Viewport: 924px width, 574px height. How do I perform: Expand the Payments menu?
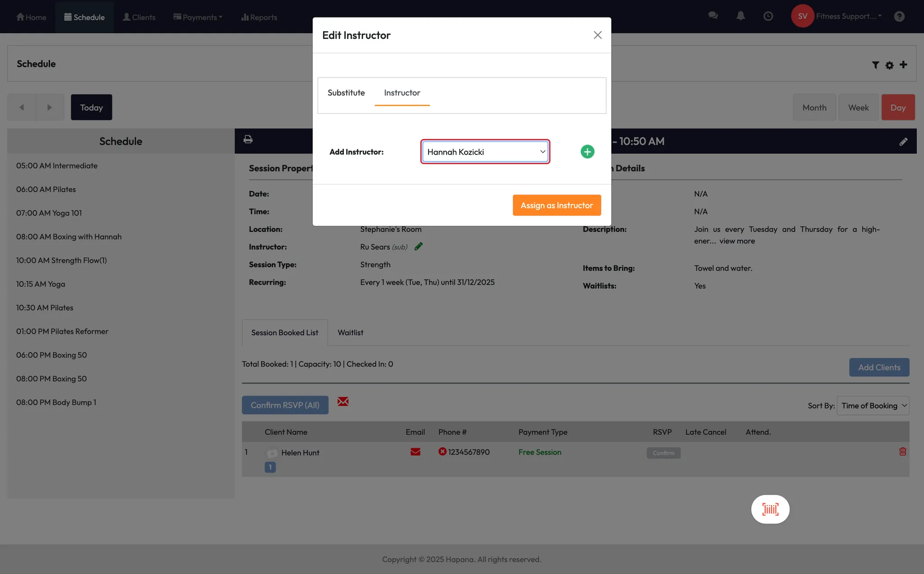[x=198, y=17]
